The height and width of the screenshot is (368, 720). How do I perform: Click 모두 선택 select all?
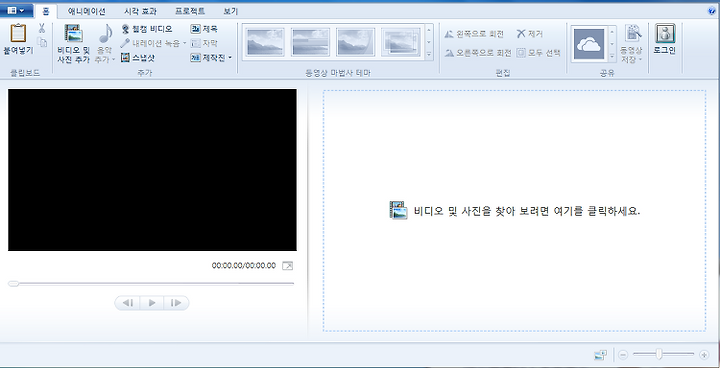pos(538,53)
